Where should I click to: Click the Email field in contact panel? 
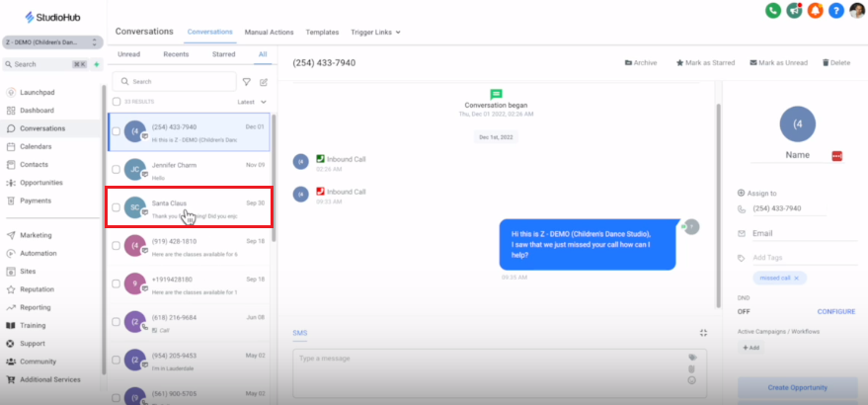pyautogui.click(x=805, y=234)
